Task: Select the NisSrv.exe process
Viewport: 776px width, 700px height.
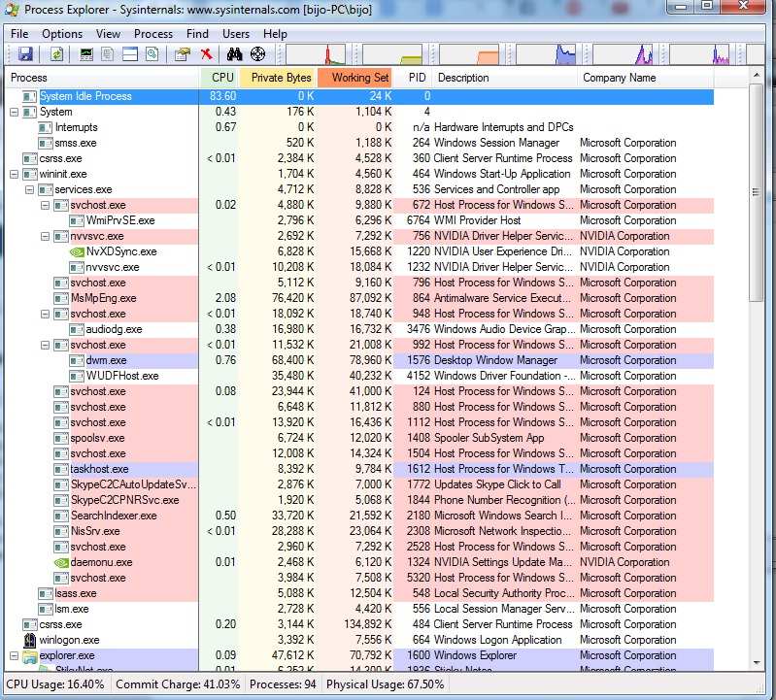Action: click(x=359, y=531)
